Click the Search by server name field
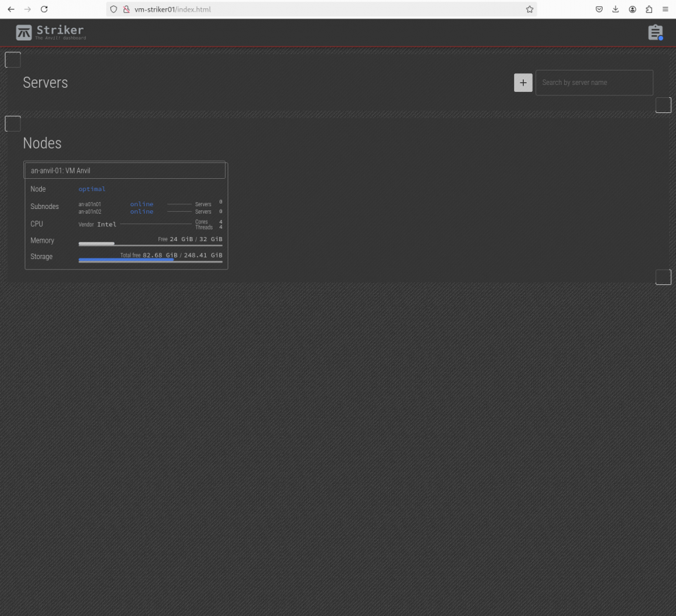Image resolution: width=676 pixels, height=616 pixels. [594, 82]
